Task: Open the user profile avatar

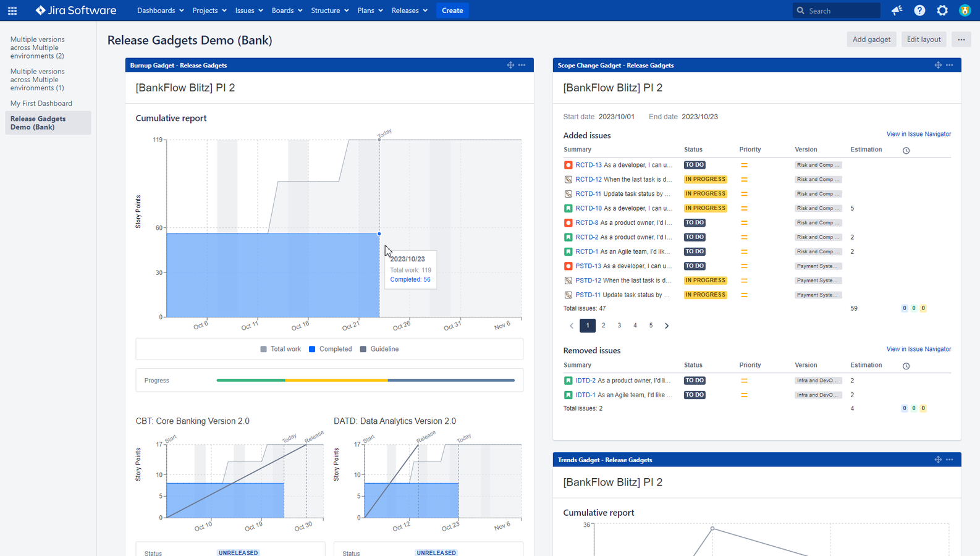Action: [x=965, y=11]
